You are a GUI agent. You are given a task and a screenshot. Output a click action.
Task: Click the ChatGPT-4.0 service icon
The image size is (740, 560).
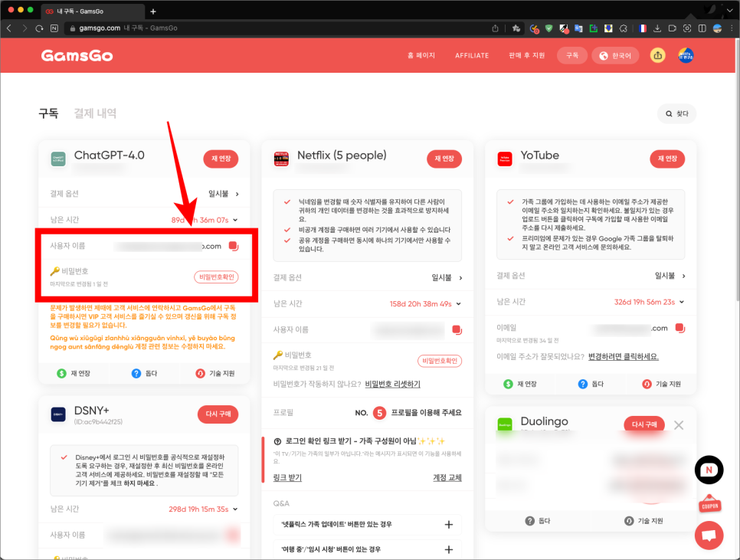pos(58,159)
